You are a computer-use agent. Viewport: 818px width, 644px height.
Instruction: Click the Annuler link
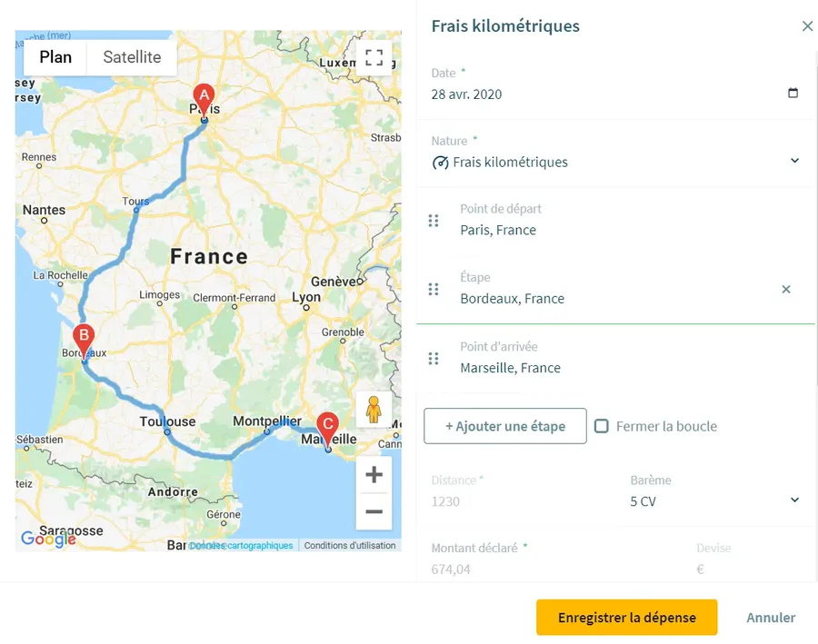point(771,618)
